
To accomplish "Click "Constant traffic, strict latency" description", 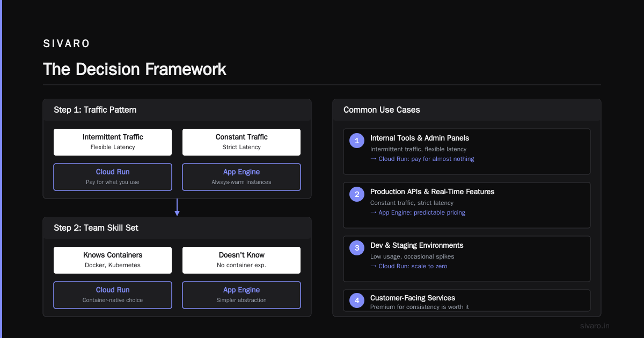I will [x=412, y=203].
